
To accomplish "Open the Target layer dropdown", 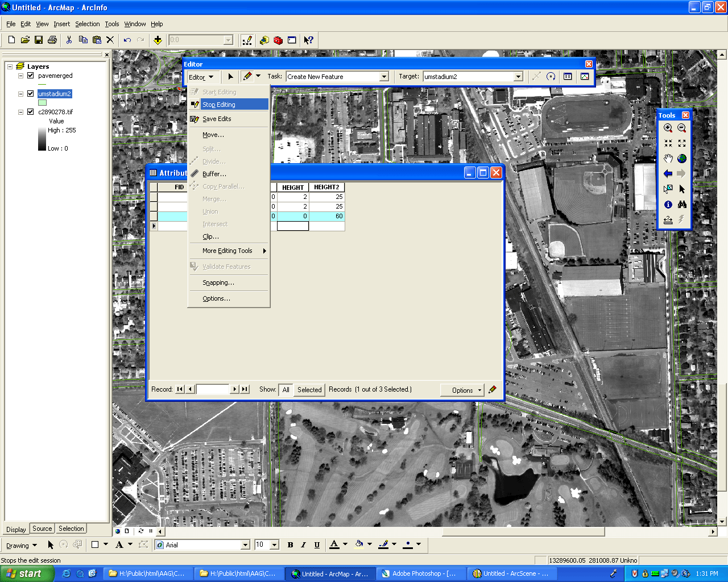I will coord(518,77).
